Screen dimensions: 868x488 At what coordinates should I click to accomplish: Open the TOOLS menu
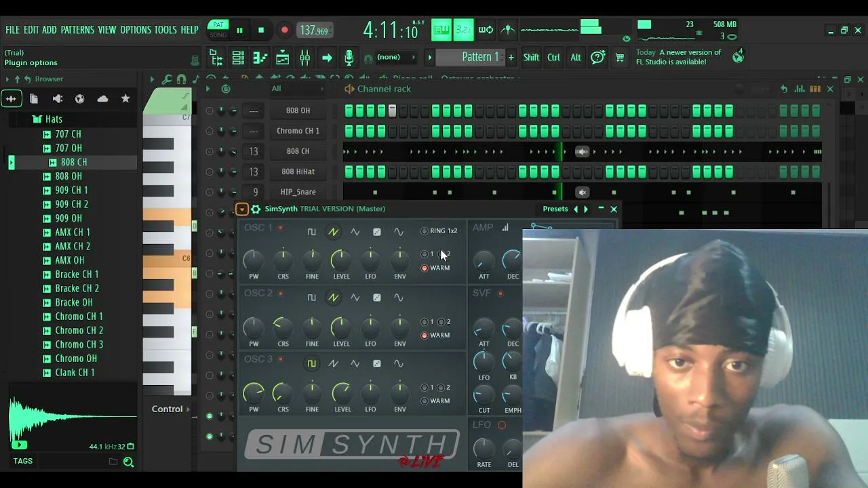(x=165, y=30)
